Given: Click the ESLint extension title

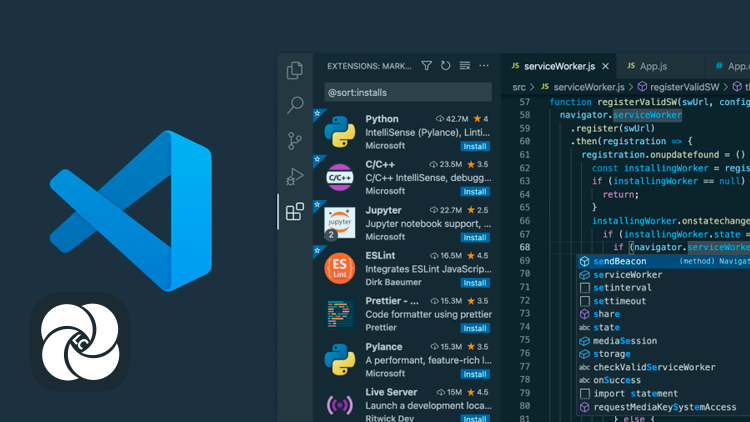Looking at the screenshot, I should point(380,255).
